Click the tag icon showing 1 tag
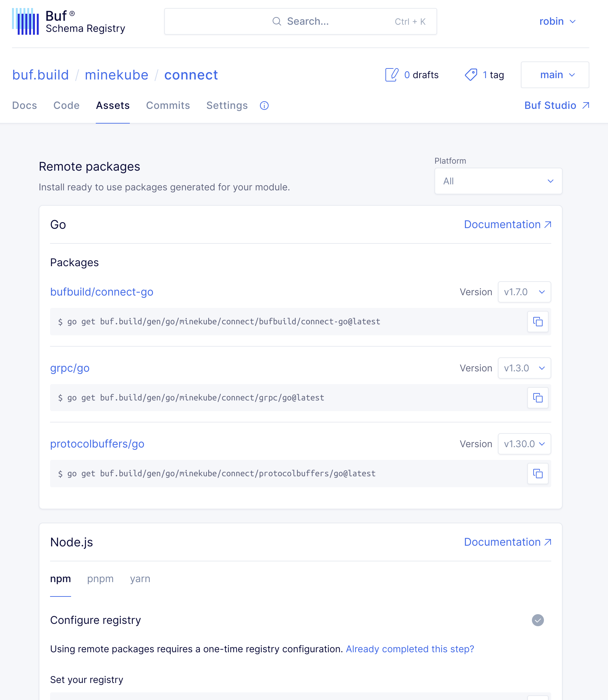This screenshot has height=700, width=608. 471,75
